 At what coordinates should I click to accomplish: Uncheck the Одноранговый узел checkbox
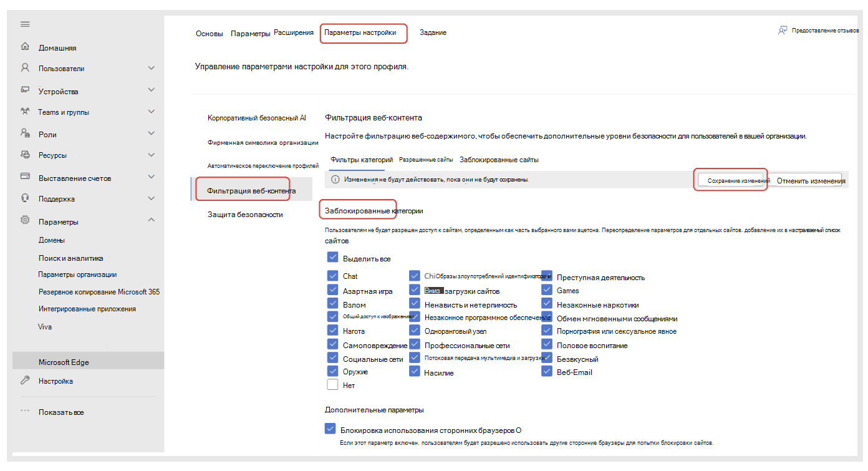(415, 331)
